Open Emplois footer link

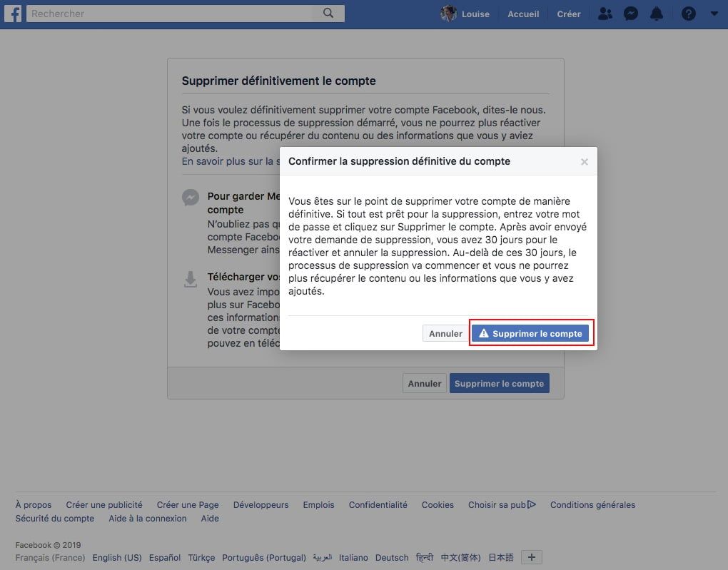click(x=318, y=504)
